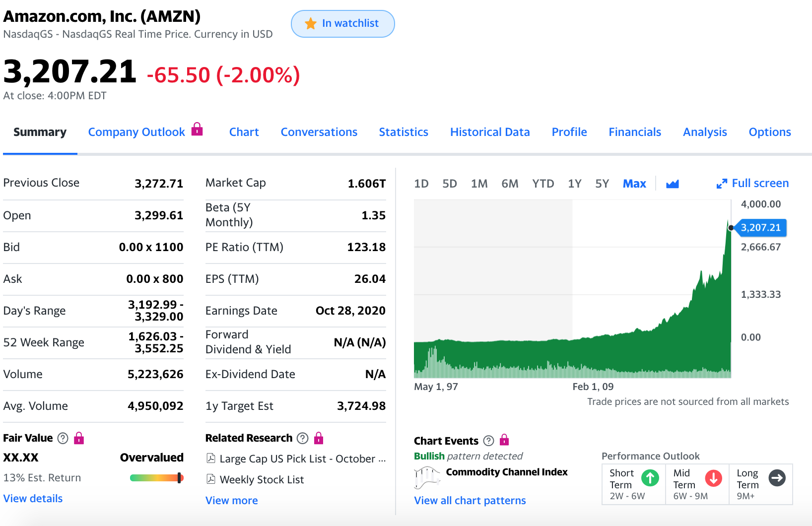
Task: Click the lock icon beside Company Outlook
Action: 197,129
